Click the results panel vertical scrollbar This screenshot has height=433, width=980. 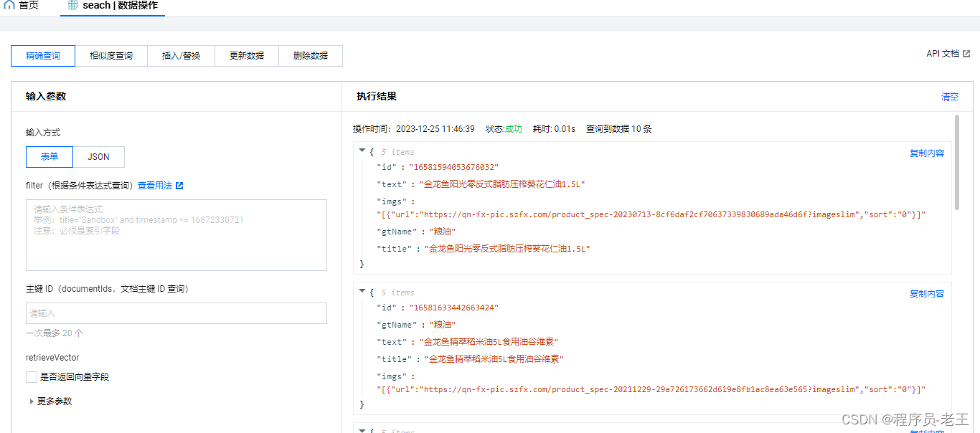(957, 162)
